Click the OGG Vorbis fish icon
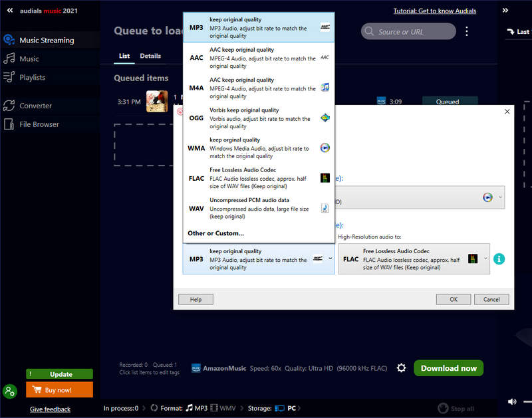The width and height of the screenshot is (532, 418). [x=325, y=118]
